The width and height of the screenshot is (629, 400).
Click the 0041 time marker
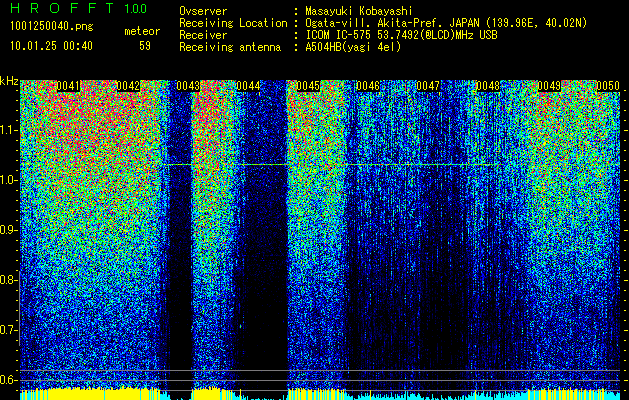68,86
